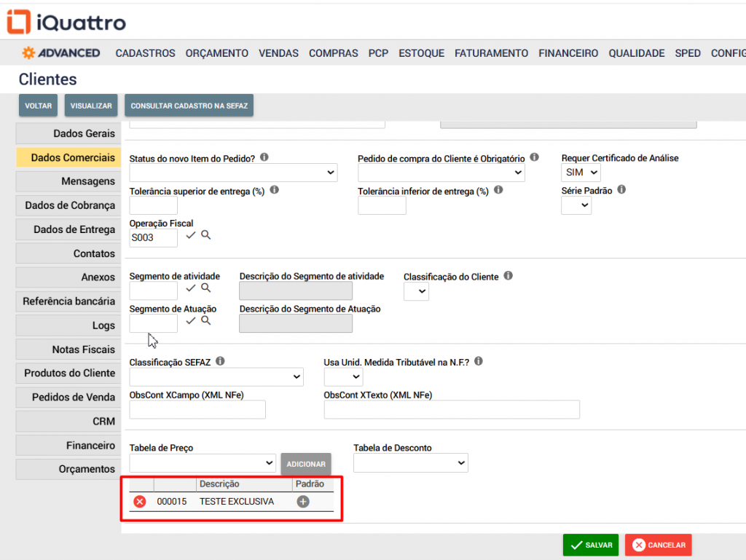Switch to the Dados Gerais tab
Screen dimensions: 746x560
click(68, 133)
